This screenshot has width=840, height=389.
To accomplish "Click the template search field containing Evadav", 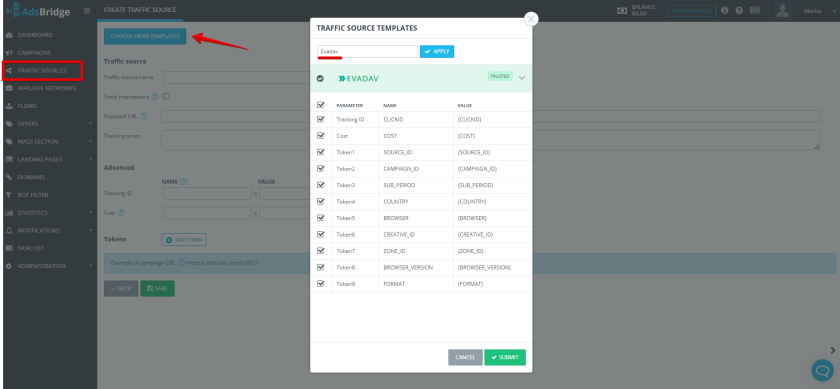I will pyautogui.click(x=367, y=51).
